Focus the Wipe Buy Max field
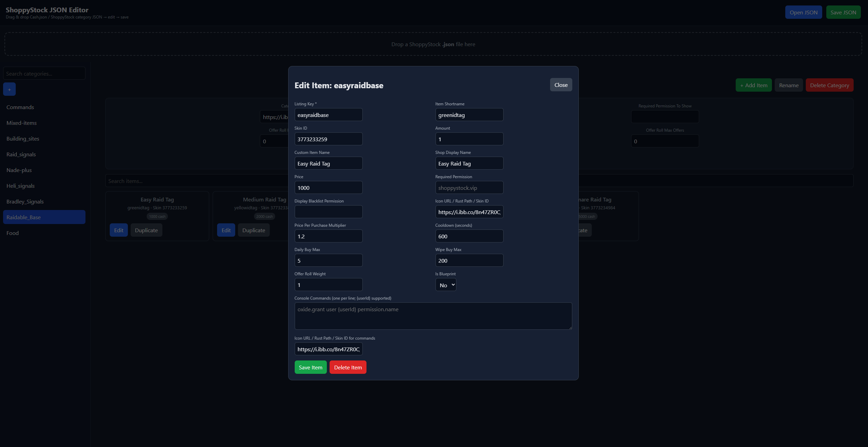The width and height of the screenshot is (868, 447). click(x=469, y=261)
